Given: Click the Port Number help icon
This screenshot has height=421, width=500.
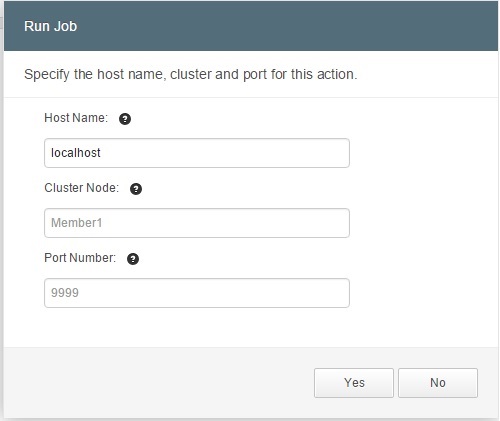Looking at the screenshot, I should click(133, 259).
